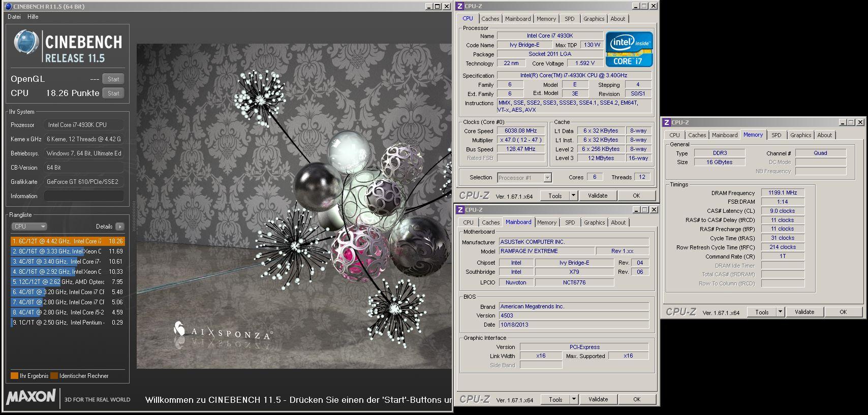Click the CPU-Z title icon of top window
Screen dimensions: 868x415
pos(460,6)
